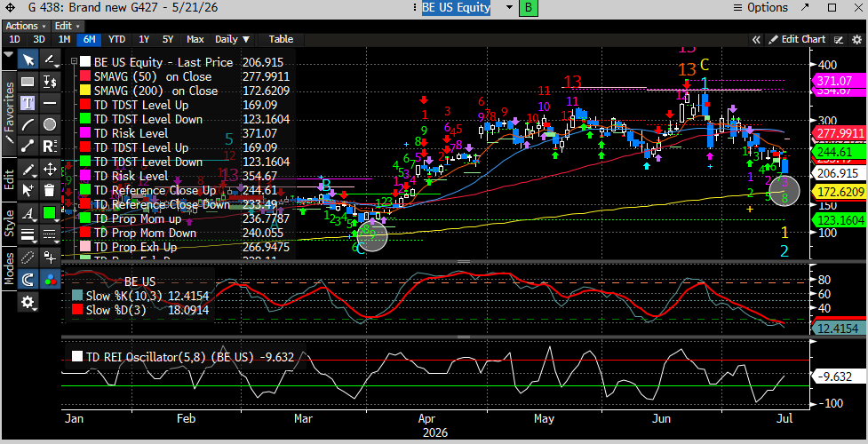Screen dimensions: 868x444
Task: Select the circle ellipse tool
Action: click(50, 124)
